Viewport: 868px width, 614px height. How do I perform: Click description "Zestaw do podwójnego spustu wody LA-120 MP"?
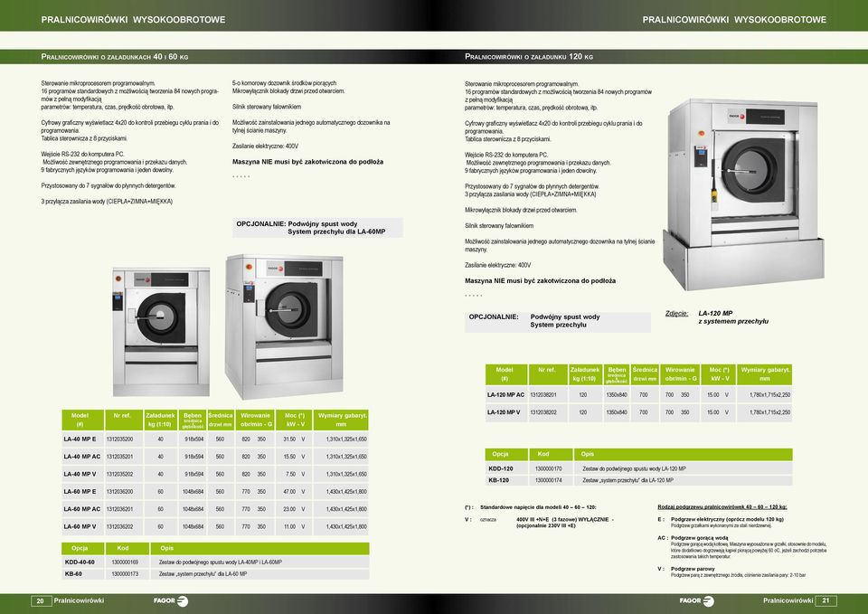(634, 468)
